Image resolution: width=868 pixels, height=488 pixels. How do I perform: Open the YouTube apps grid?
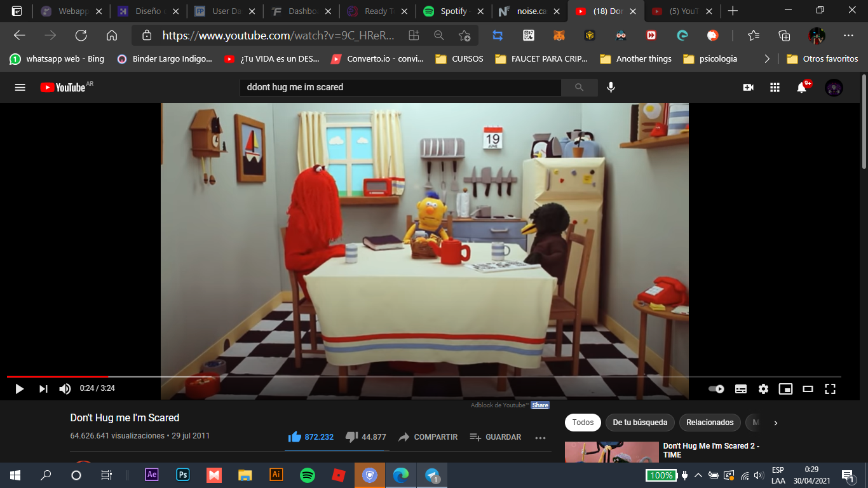click(775, 88)
